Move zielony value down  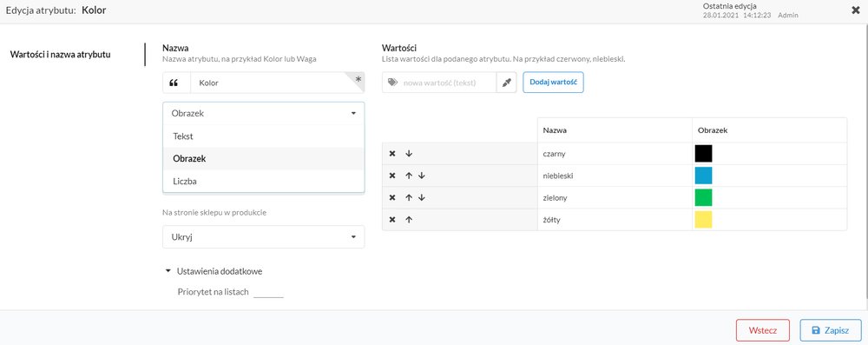(421, 198)
